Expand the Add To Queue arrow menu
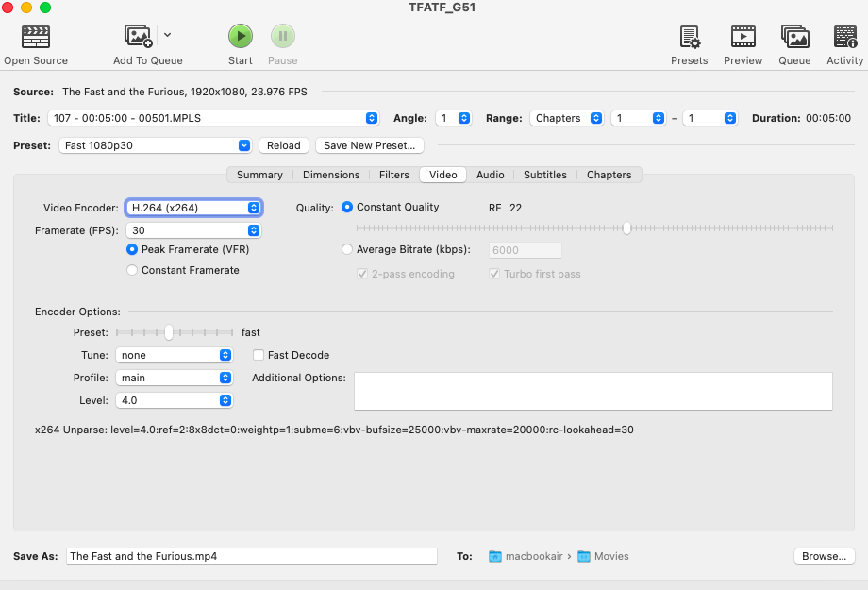This screenshot has width=868, height=590. pyautogui.click(x=168, y=35)
